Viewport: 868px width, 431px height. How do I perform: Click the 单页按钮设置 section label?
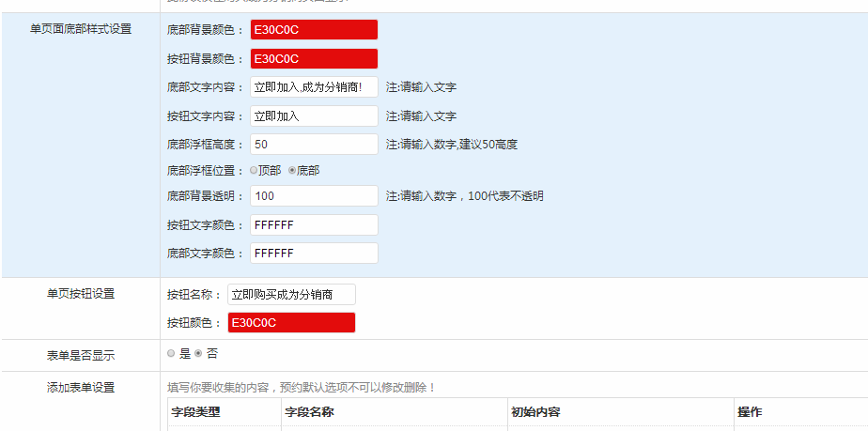[x=81, y=294]
